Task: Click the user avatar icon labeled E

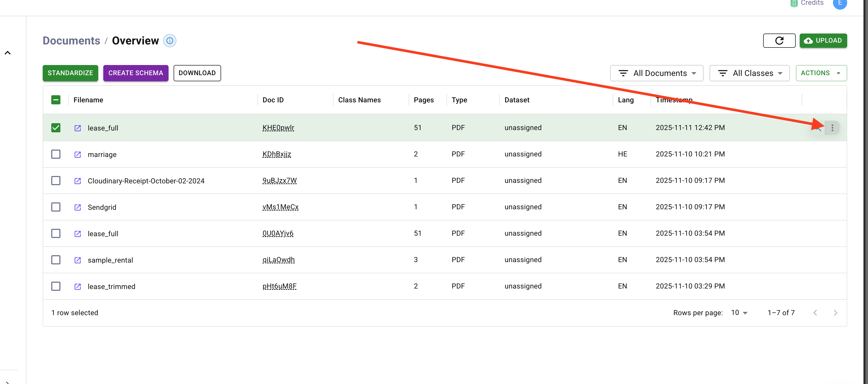Action: pyautogui.click(x=840, y=3)
